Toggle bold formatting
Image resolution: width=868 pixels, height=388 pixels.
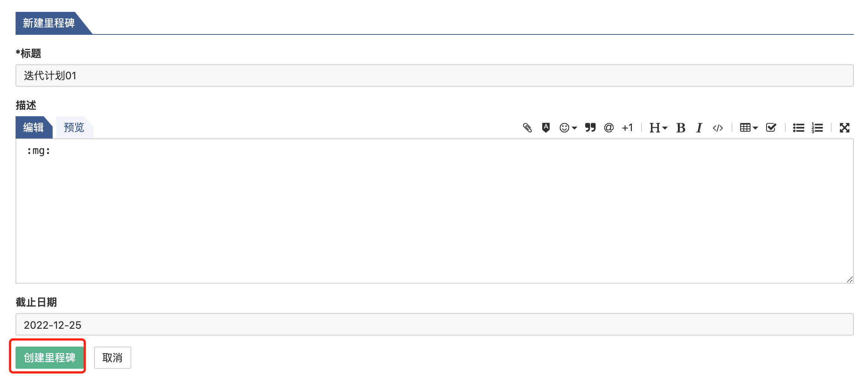tap(680, 128)
